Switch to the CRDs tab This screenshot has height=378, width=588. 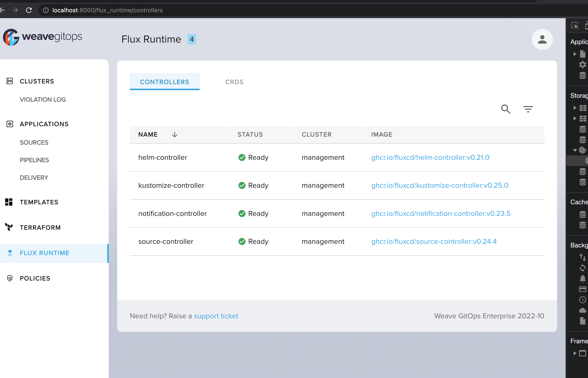[234, 82]
